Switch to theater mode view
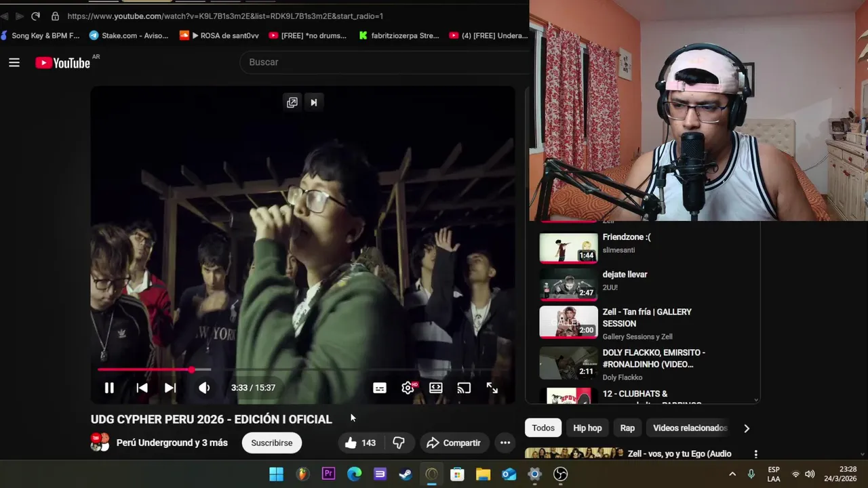 click(436, 388)
